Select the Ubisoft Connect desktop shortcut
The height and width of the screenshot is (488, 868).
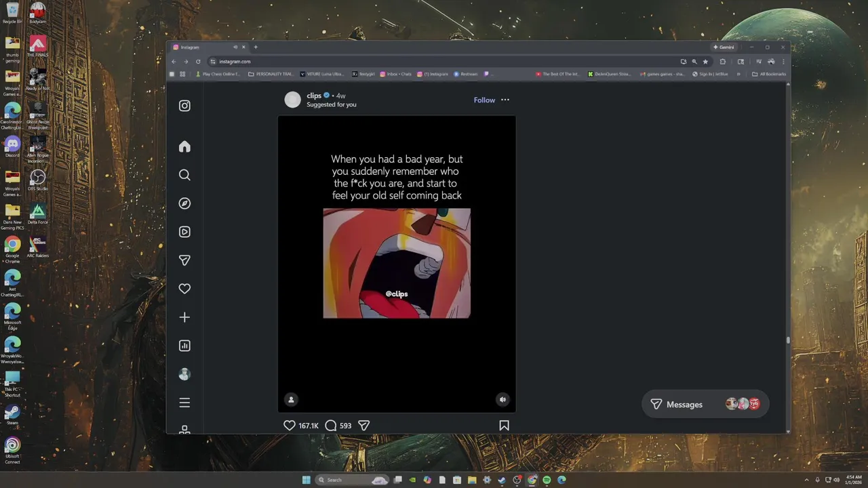[12, 450]
